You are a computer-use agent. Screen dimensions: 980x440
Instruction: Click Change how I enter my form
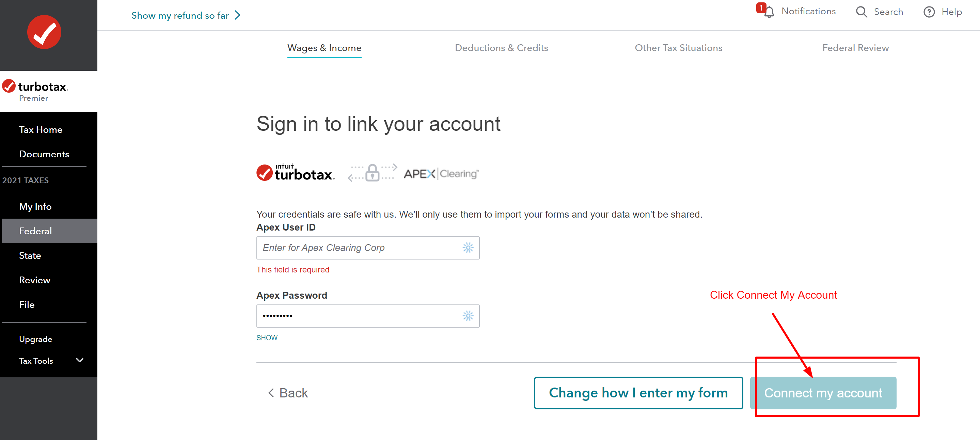click(638, 393)
